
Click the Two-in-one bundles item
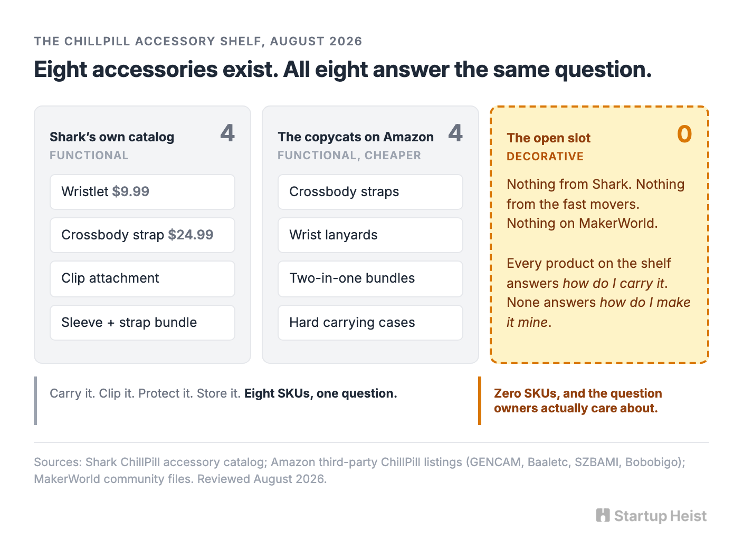(x=370, y=278)
